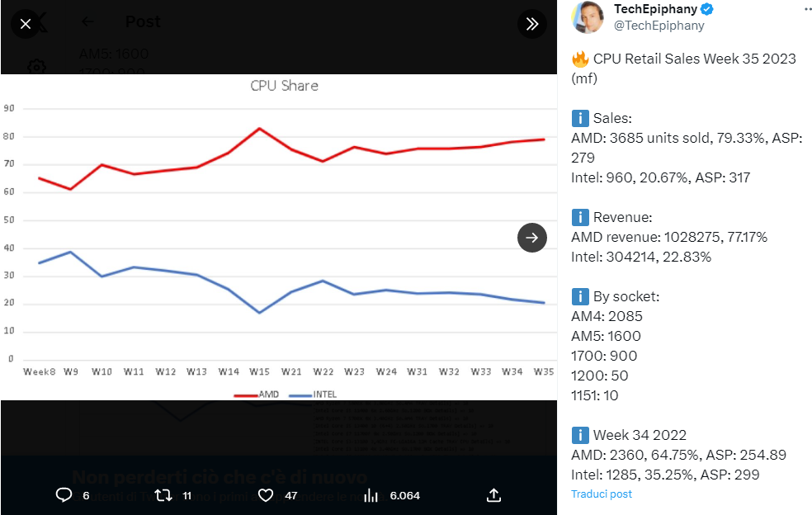
Task: Like the post with the heart icon
Action: coord(266,495)
